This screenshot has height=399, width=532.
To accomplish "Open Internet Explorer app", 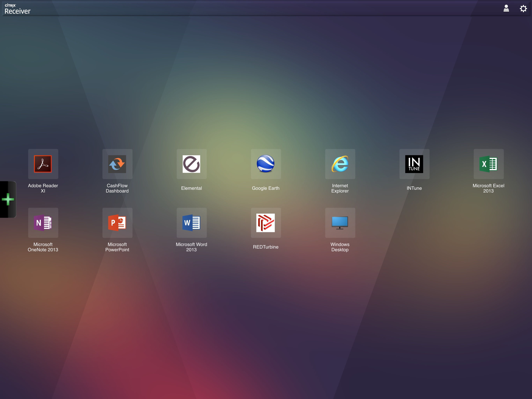I will tap(340, 164).
